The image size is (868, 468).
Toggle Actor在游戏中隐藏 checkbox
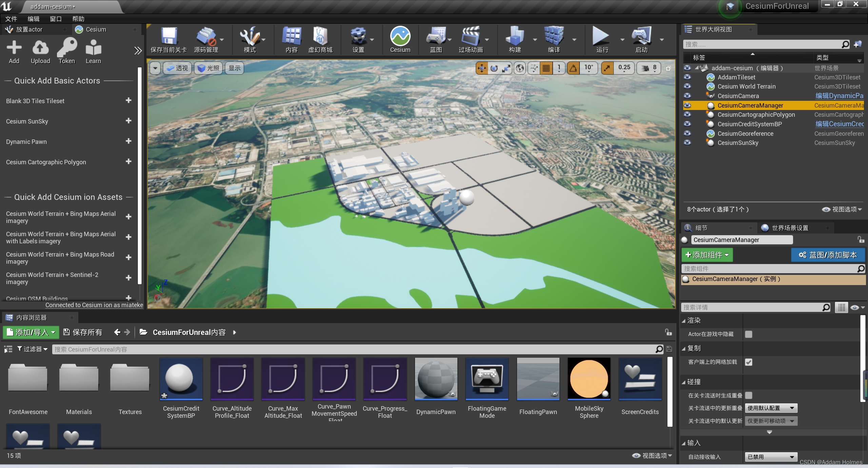(748, 334)
